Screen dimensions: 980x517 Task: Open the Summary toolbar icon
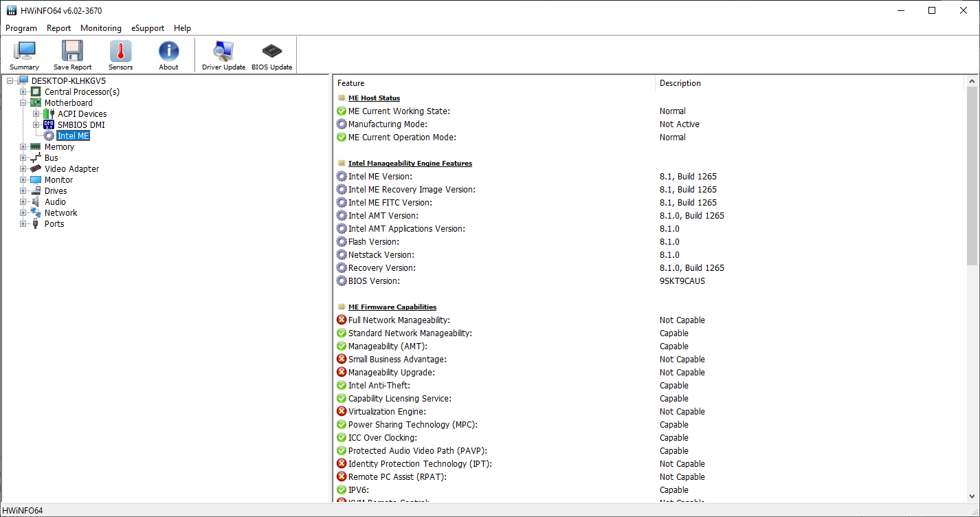pyautogui.click(x=25, y=51)
